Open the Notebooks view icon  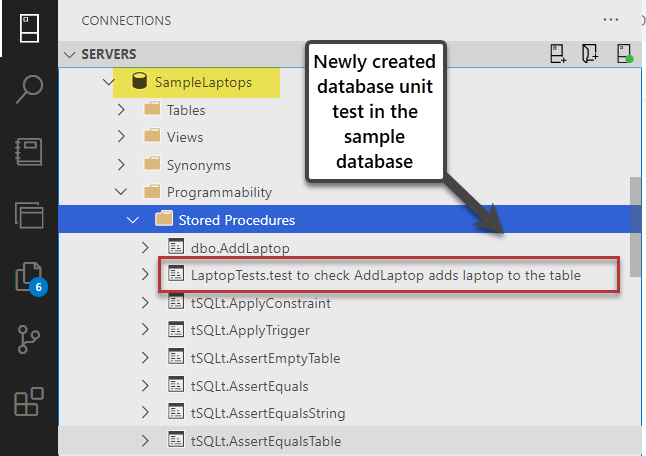coord(28,151)
